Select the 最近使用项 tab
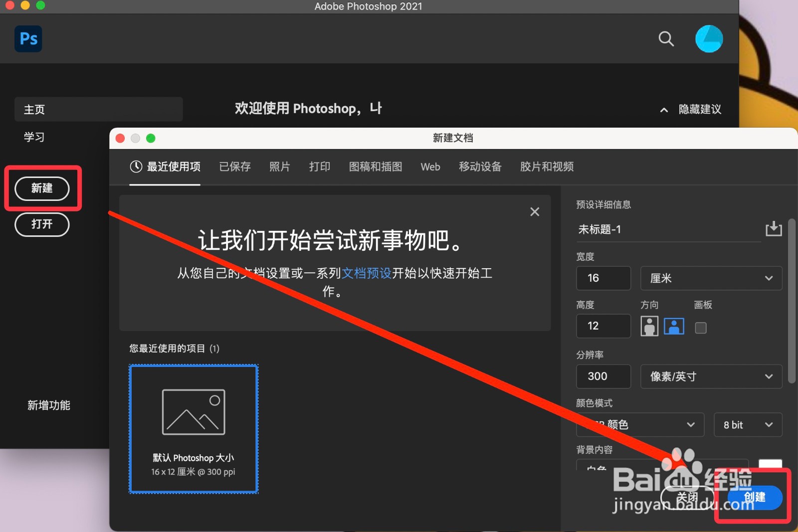798x532 pixels. (165, 167)
